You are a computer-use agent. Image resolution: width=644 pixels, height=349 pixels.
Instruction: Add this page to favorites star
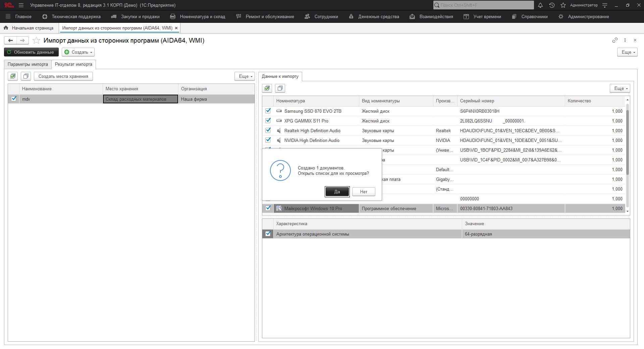37,41
